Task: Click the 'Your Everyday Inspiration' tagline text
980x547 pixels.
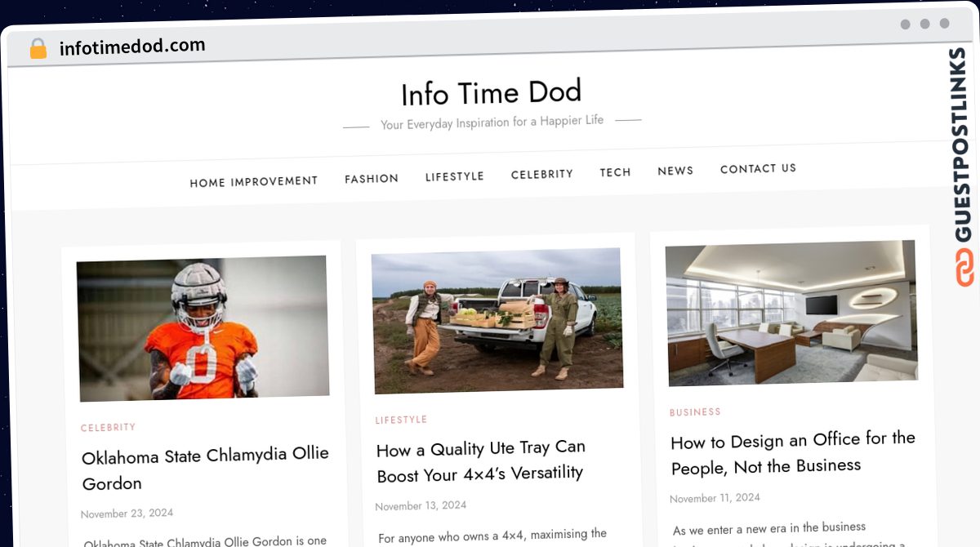Action: tap(492, 123)
